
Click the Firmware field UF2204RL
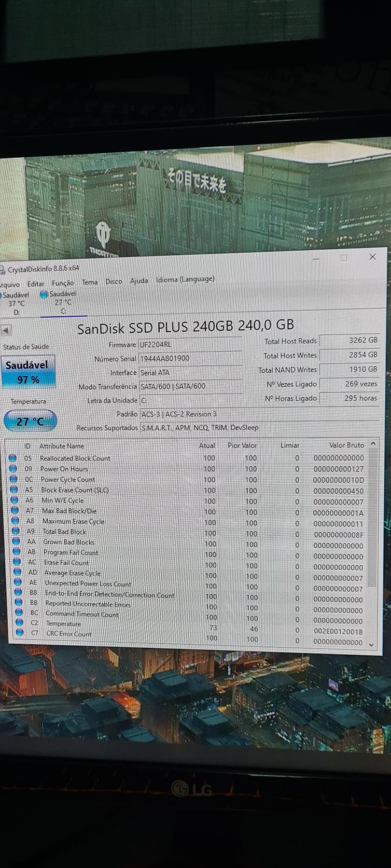click(190, 345)
